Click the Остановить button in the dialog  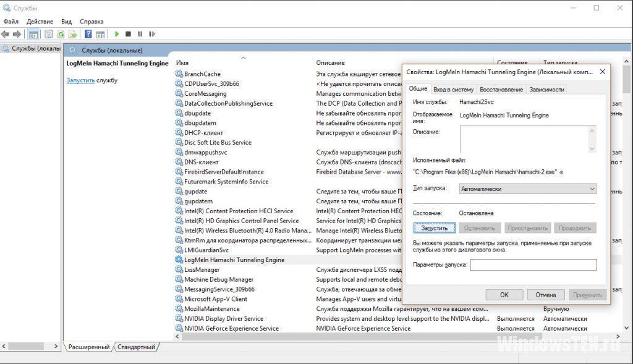coord(479,228)
